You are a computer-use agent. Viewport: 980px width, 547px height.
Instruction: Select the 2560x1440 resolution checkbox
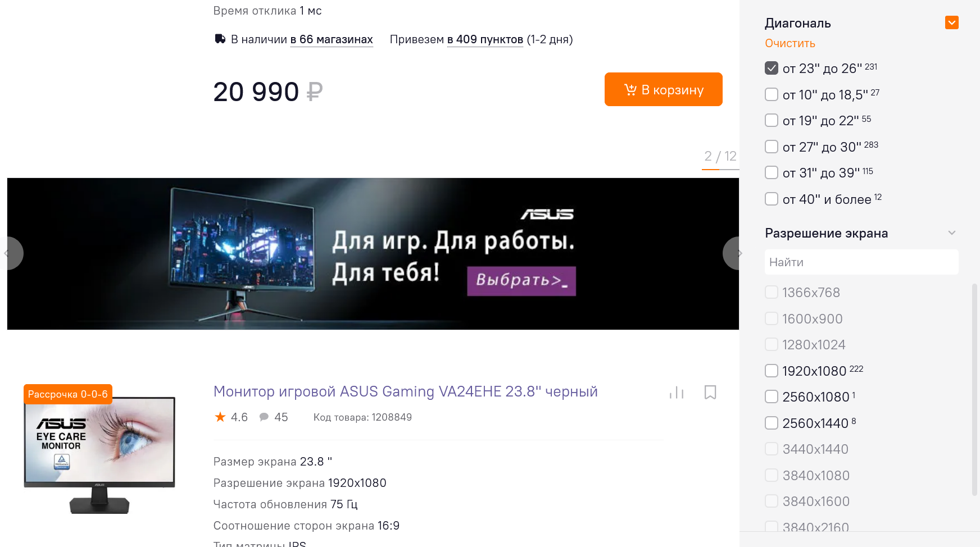(772, 423)
